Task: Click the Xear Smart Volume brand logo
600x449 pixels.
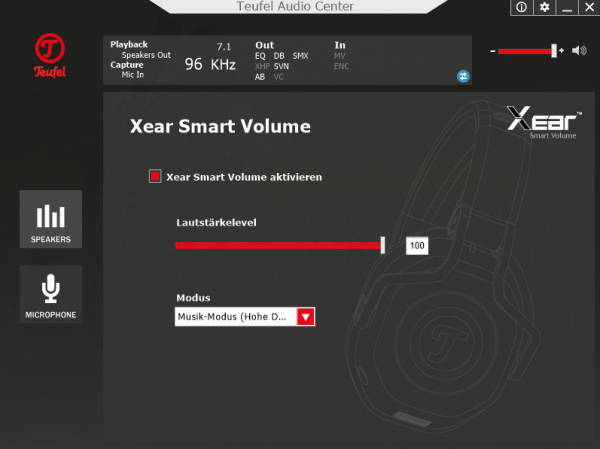Action: click(x=544, y=122)
